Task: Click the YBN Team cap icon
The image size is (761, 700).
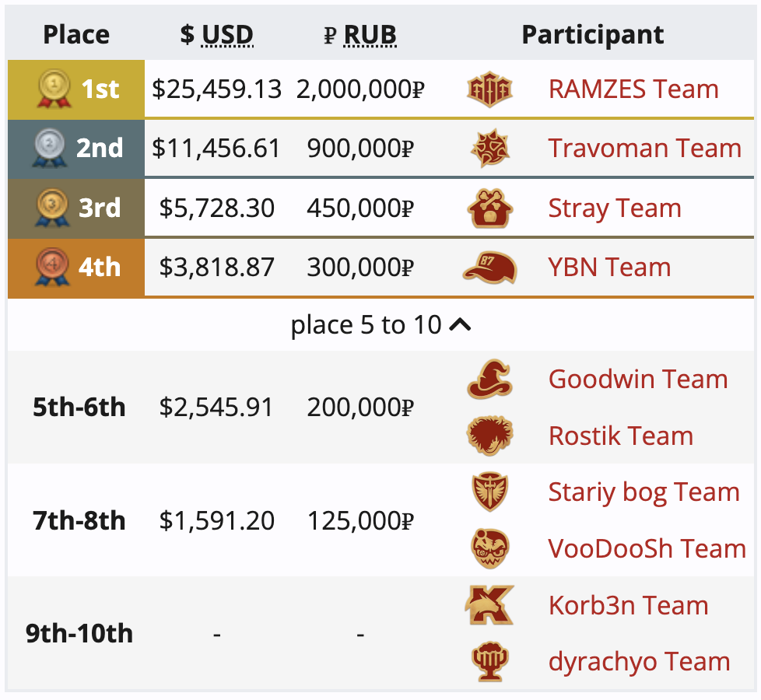Action: pyautogui.click(x=490, y=268)
